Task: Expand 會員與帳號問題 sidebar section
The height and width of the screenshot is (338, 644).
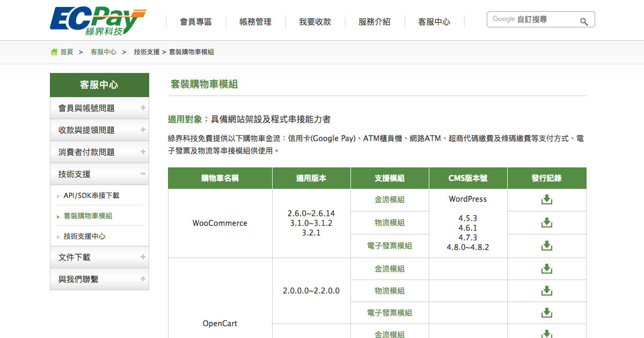Action: [x=143, y=108]
